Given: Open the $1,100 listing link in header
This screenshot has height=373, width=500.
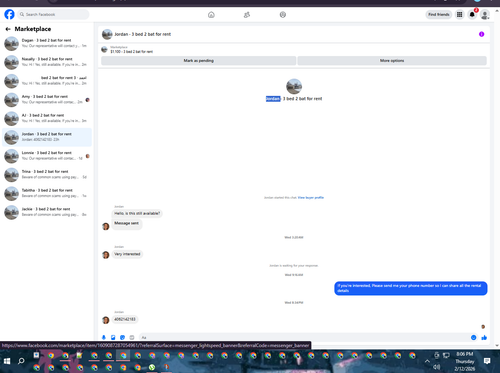Looking at the screenshot, I should pos(131,52).
